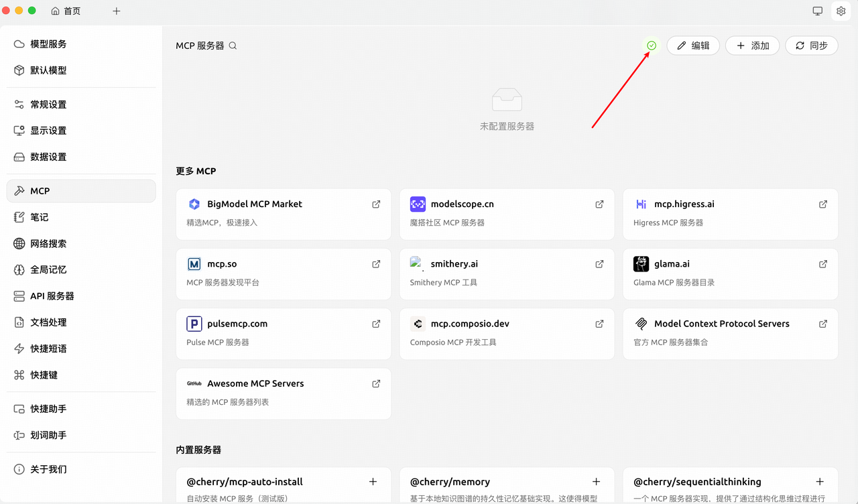Image resolution: width=858 pixels, height=504 pixels.
Task: Add @cherry/memory built-in server
Action: [596, 481]
